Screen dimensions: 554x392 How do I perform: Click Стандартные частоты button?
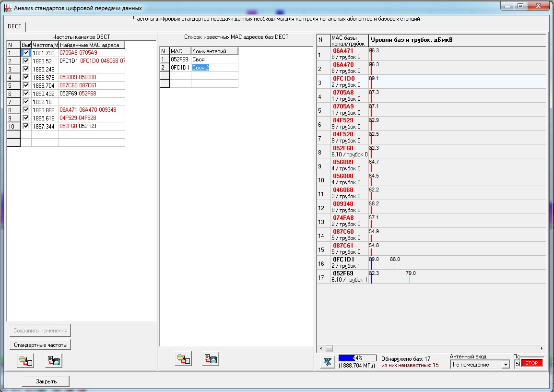pyautogui.click(x=40, y=344)
